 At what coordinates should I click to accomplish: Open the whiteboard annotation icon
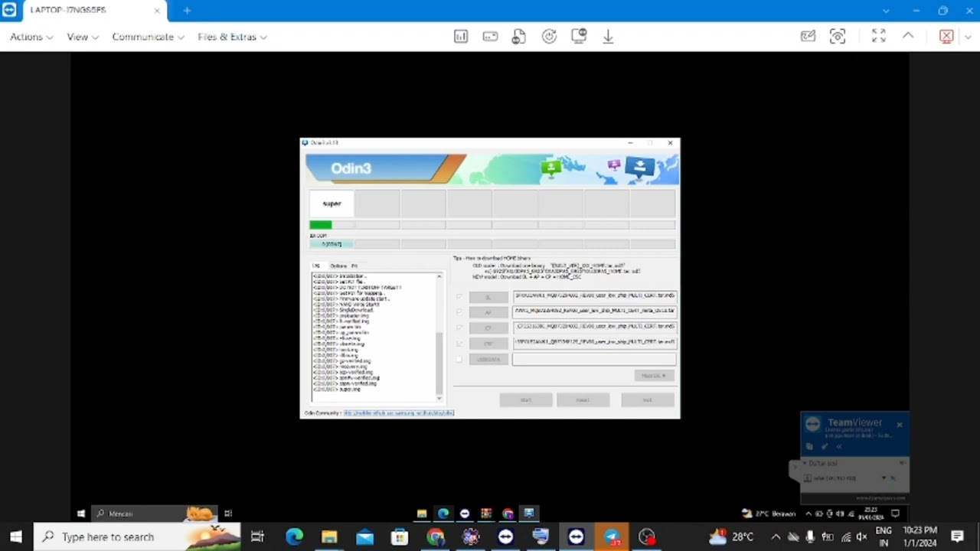point(808,37)
